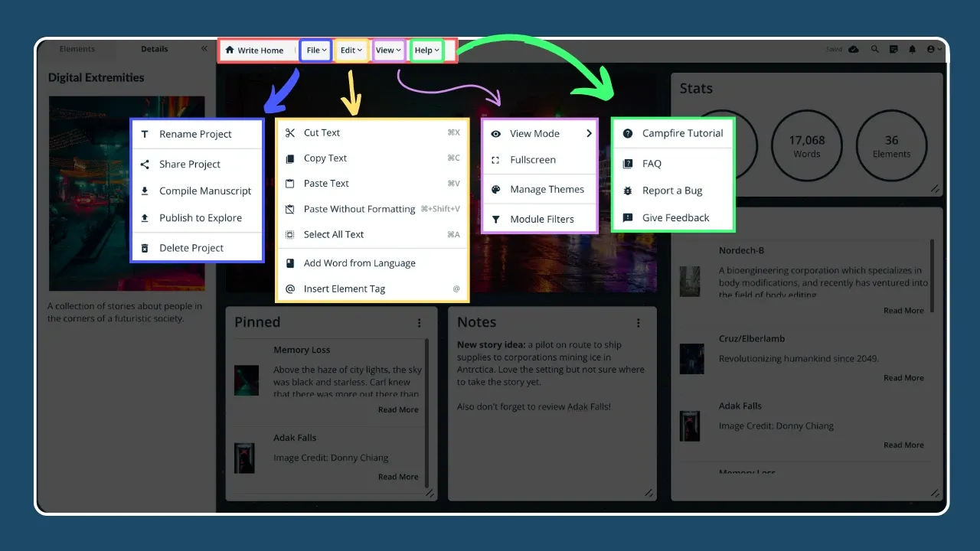Open the Pinned panel options menu
Viewport: 980px width, 551px height.
[x=420, y=323]
